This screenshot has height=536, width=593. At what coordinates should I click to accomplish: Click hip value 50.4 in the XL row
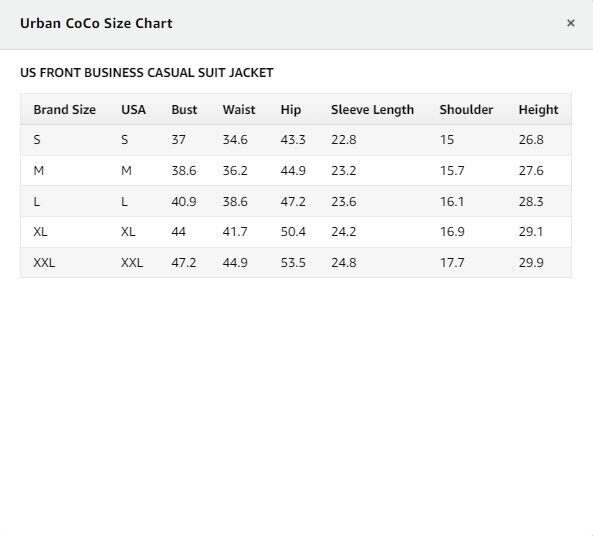(293, 231)
